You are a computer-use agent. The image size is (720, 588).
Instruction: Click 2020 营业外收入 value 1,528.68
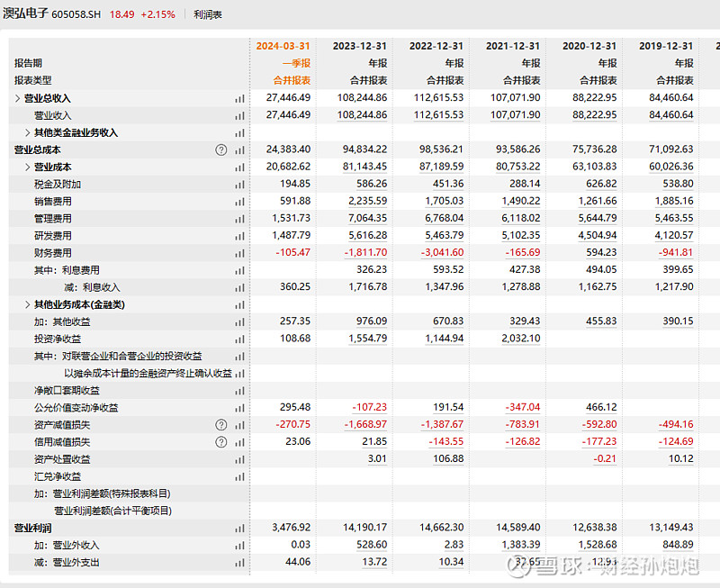click(x=598, y=545)
